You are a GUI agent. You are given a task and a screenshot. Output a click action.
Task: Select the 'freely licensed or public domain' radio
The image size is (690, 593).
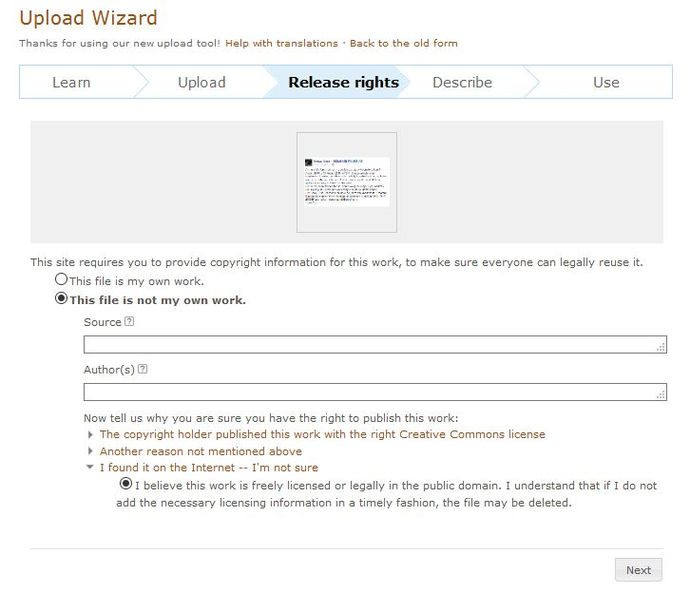point(126,484)
